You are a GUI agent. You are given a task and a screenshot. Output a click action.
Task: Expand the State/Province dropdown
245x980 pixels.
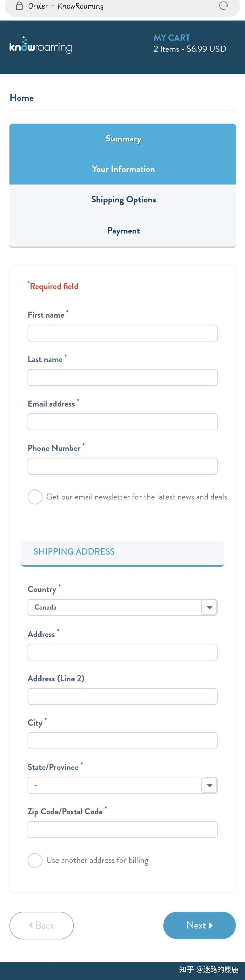coord(122,785)
